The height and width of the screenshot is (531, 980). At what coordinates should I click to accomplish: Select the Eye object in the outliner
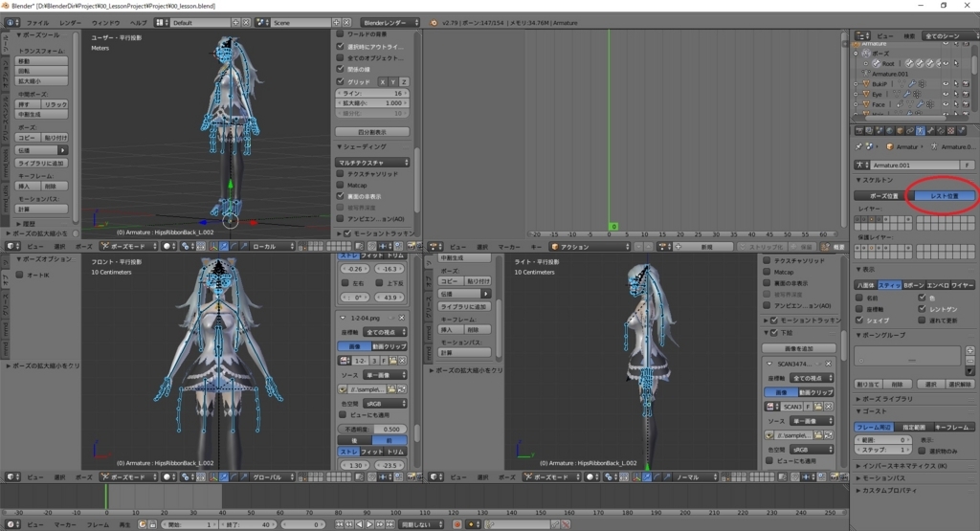[877, 94]
